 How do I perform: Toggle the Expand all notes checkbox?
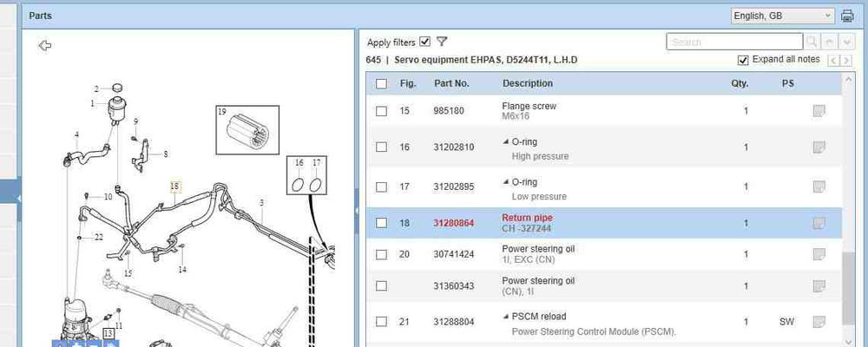coord(742,60)
